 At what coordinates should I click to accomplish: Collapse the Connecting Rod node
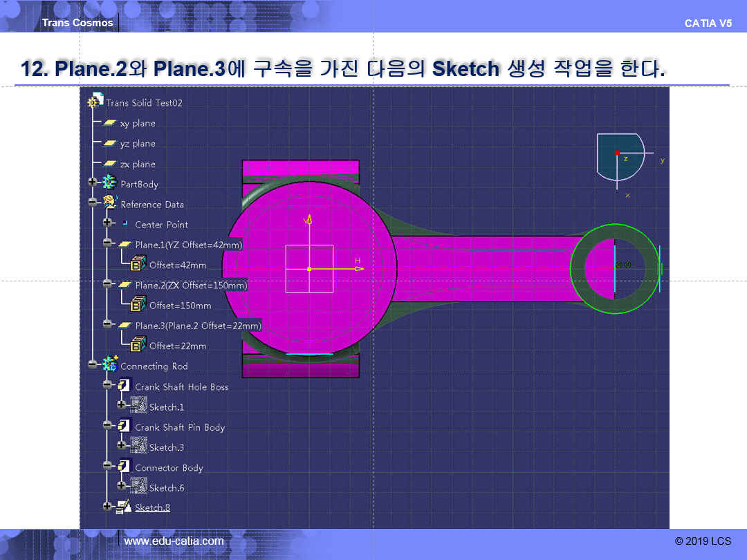[93, 364]
